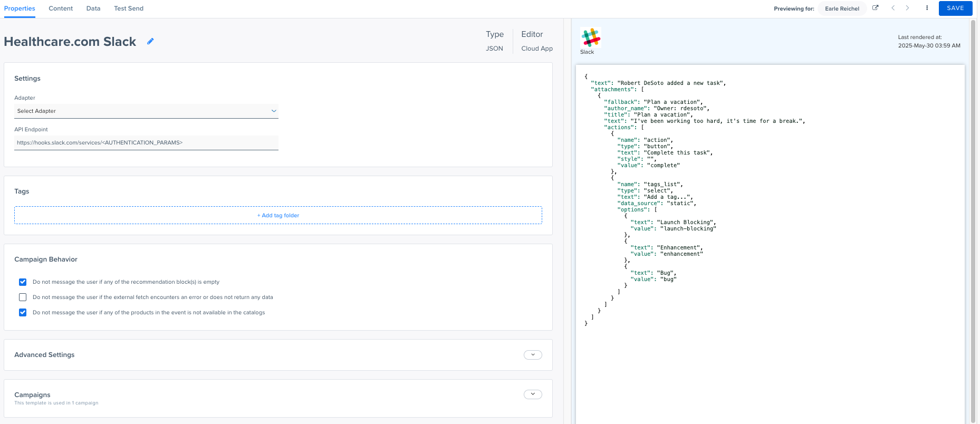Viewport: 980px width, 424px height.
Task: Go to previous preview user arrow
Action: coord(893,8)
